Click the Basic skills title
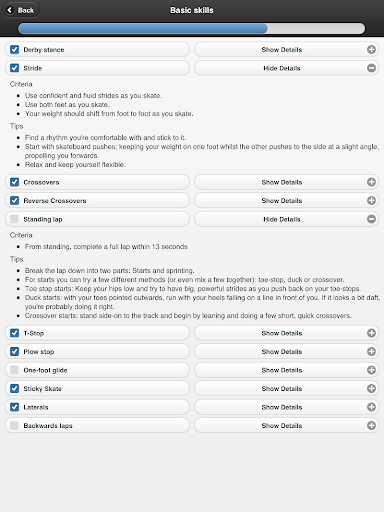Image resolution: width=384 pixels, height=512 pixels. [192, 10]
